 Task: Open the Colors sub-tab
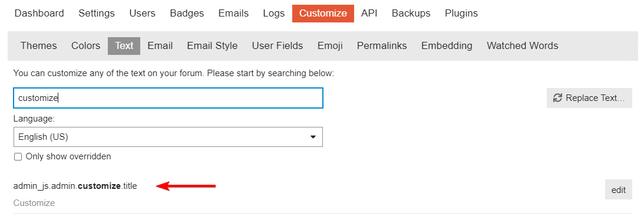pos(86,45)
